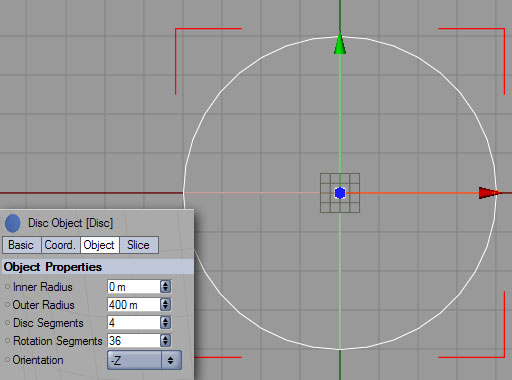Screen dimensions: 512x380
Task: Click the Rotation Segments value field
Action: tap(134, 341)
